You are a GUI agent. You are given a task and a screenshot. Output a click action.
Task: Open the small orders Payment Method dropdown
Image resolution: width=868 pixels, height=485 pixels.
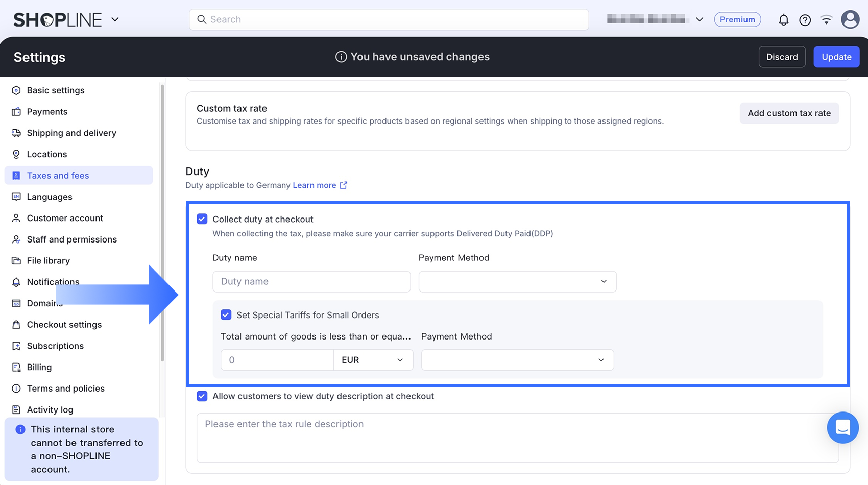tap(517, 360)
